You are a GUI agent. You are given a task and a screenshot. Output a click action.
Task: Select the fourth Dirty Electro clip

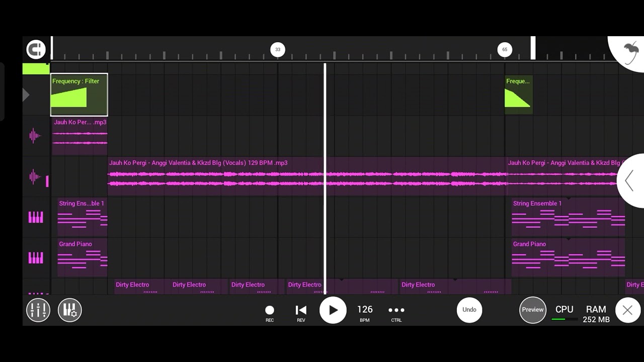(342, 287)
